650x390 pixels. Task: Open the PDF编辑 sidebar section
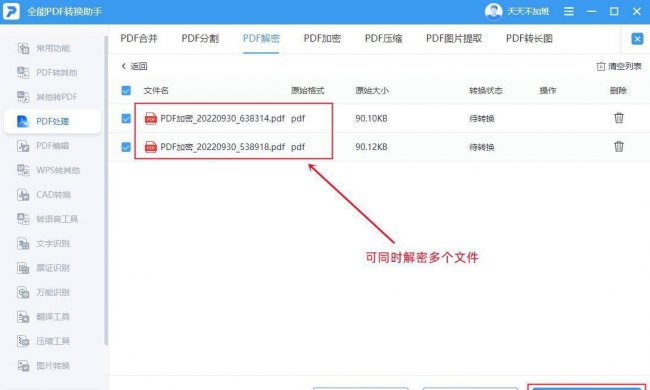(43, 146)
